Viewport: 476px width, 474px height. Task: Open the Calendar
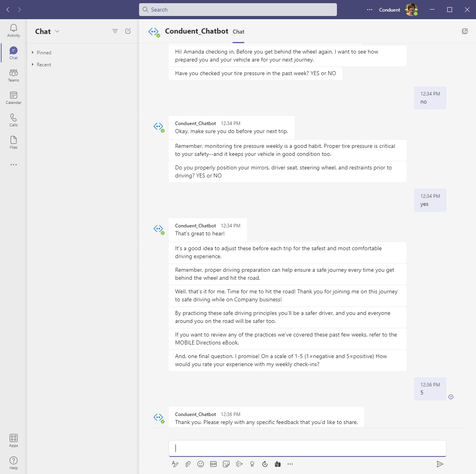click(x=13, y=98)
